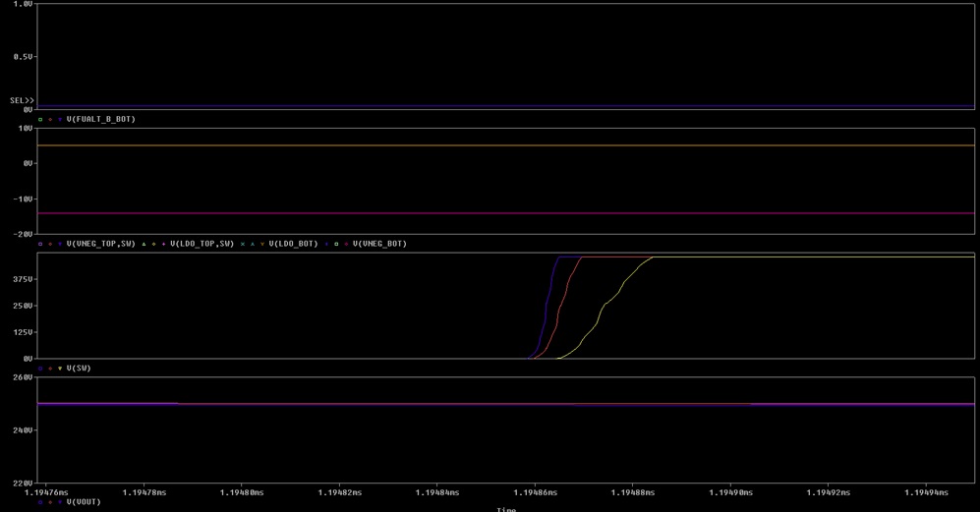Click the 125V Y-axis label
The height and width of the screenshot is (512, 980).
pyautogui.click(x=23, y=332)
